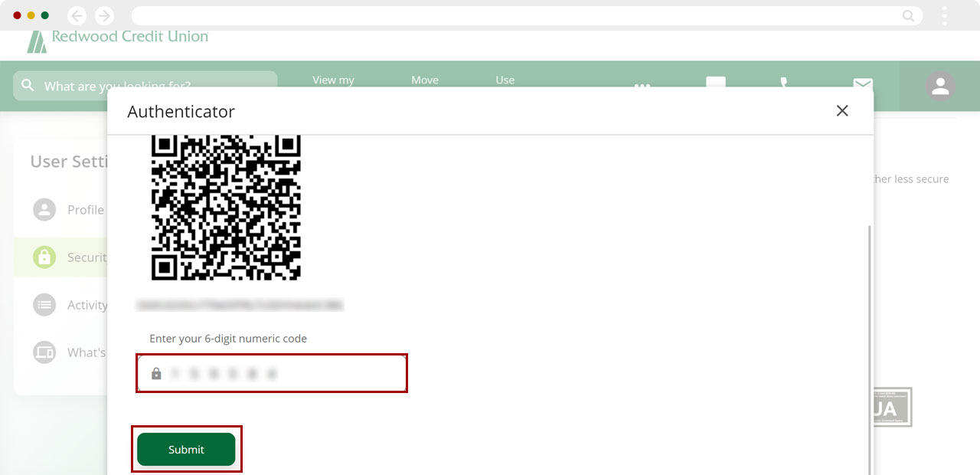Click the Activity list icon

[x=44, y=305]
